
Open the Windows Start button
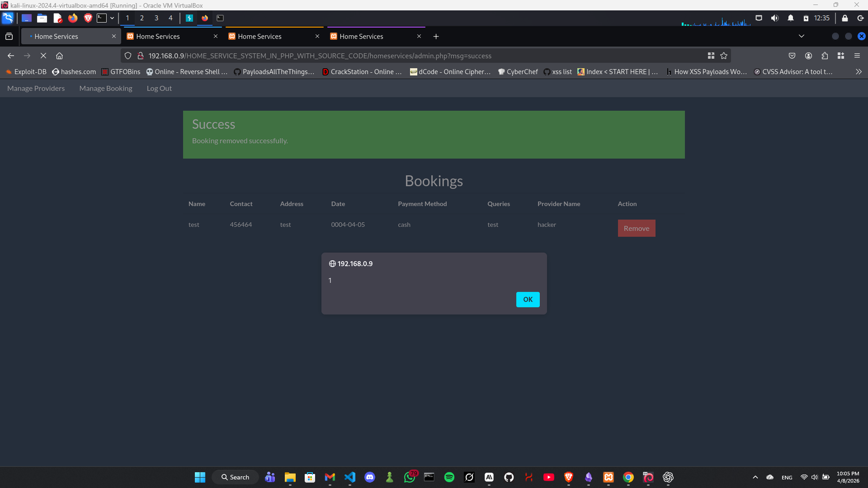(200, 477)
